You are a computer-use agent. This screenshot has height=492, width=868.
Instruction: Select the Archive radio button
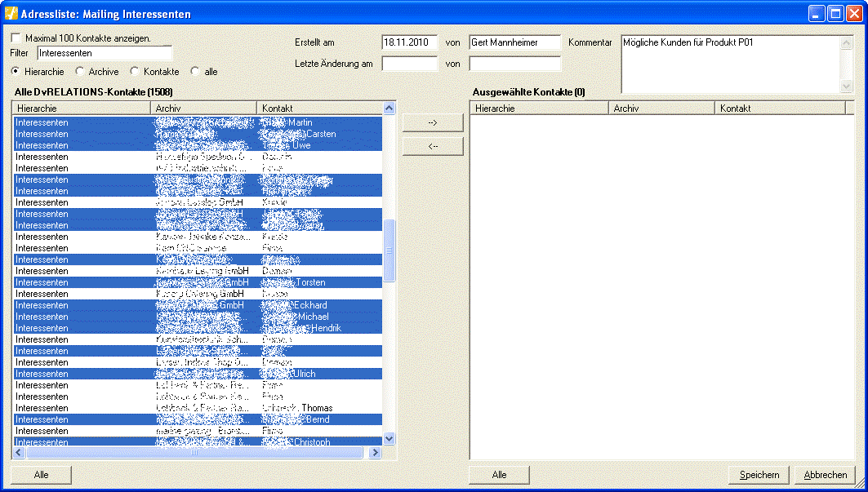80,71
